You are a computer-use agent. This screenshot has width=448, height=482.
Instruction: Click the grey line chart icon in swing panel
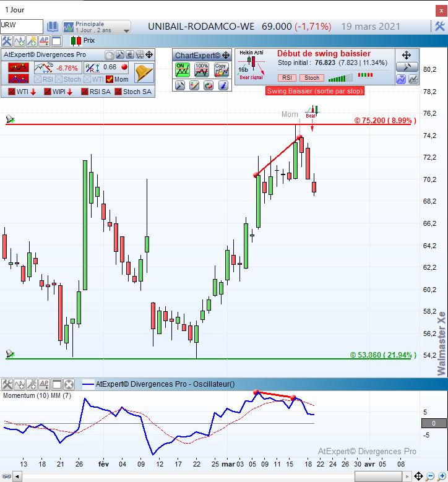point(413,79)
